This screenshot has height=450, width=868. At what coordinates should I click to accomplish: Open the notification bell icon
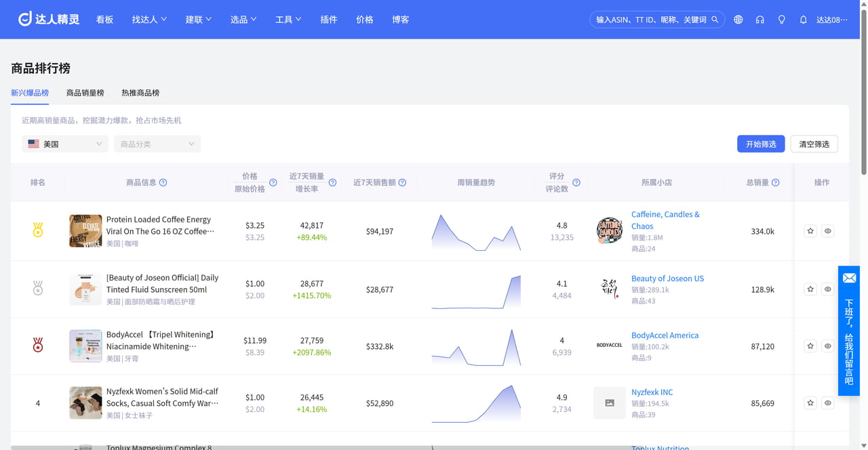(803, 20)
